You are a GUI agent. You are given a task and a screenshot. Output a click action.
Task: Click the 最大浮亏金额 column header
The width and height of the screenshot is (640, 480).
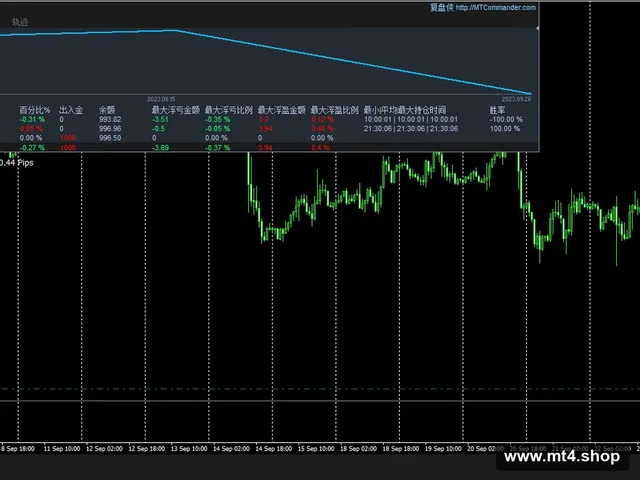[x=176, y=110]
